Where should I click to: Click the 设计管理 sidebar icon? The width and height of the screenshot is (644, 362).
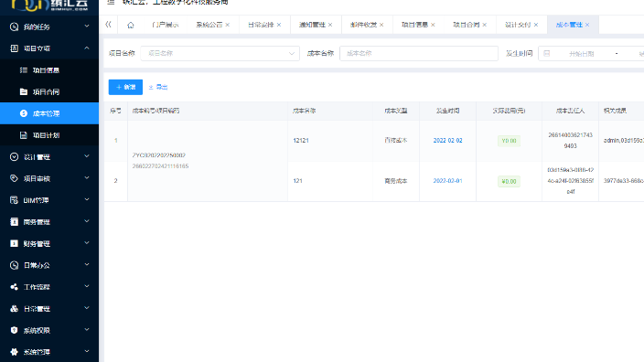(14, 157)
